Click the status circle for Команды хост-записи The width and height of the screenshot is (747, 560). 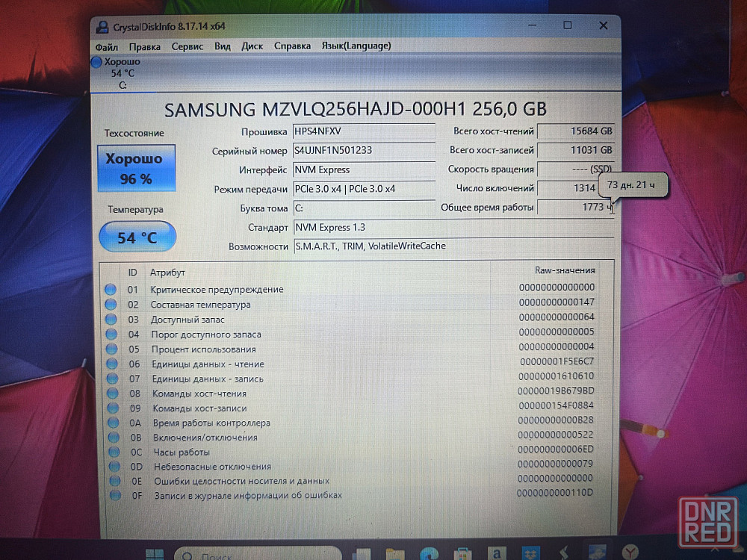coord(113,408)
